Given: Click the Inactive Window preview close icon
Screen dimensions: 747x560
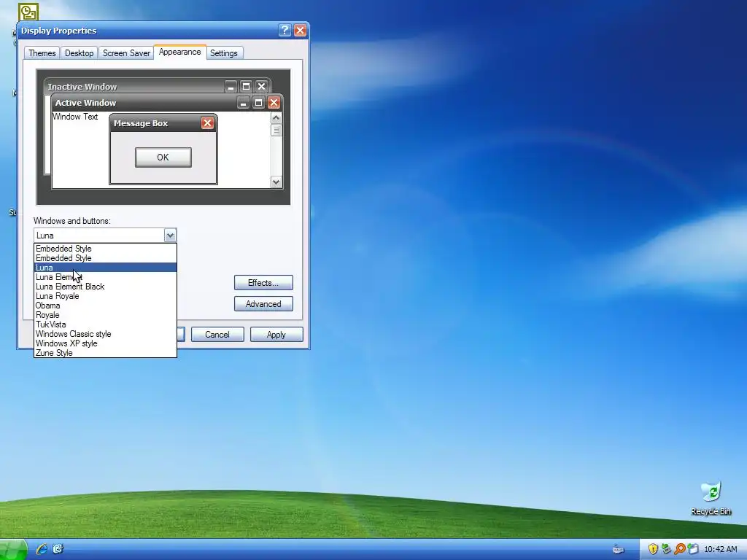Looking at the screenshot, I should click(262, 87).
